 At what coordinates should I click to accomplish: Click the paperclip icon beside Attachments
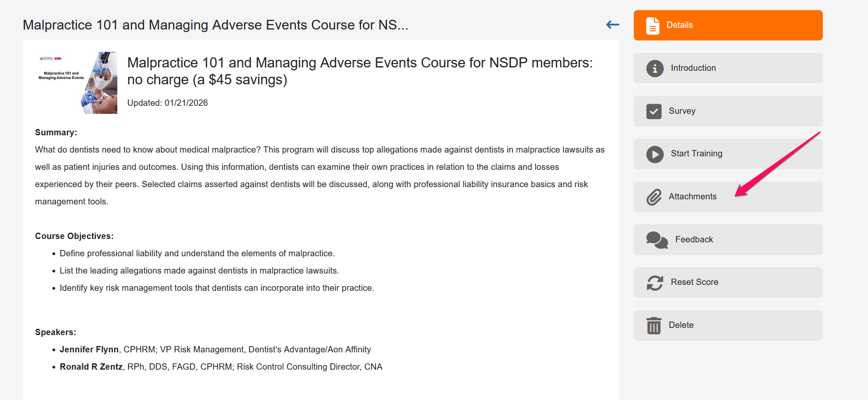[654, 197]
